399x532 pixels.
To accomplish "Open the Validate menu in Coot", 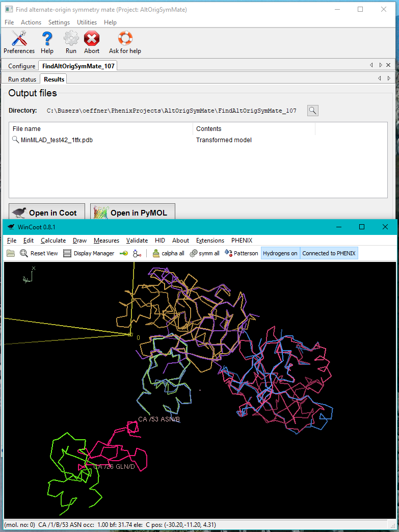I will (137, 241).
